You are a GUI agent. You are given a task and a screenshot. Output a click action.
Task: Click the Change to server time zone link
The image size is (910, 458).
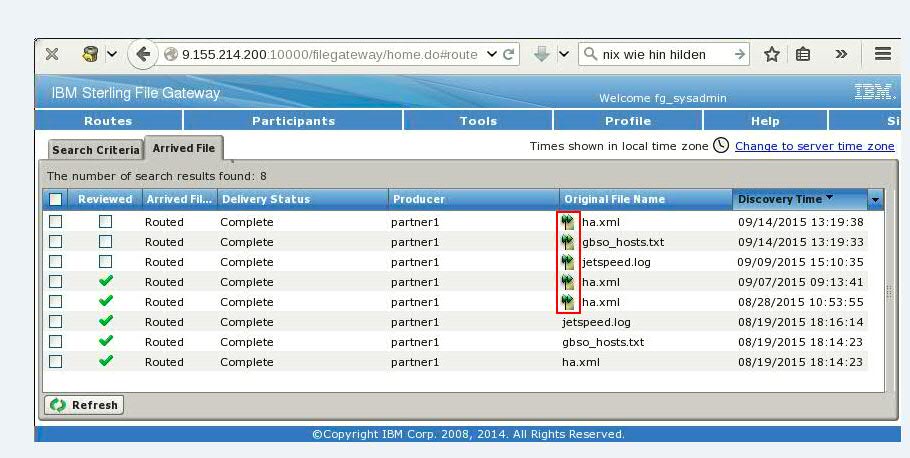(x=814, y=146)
